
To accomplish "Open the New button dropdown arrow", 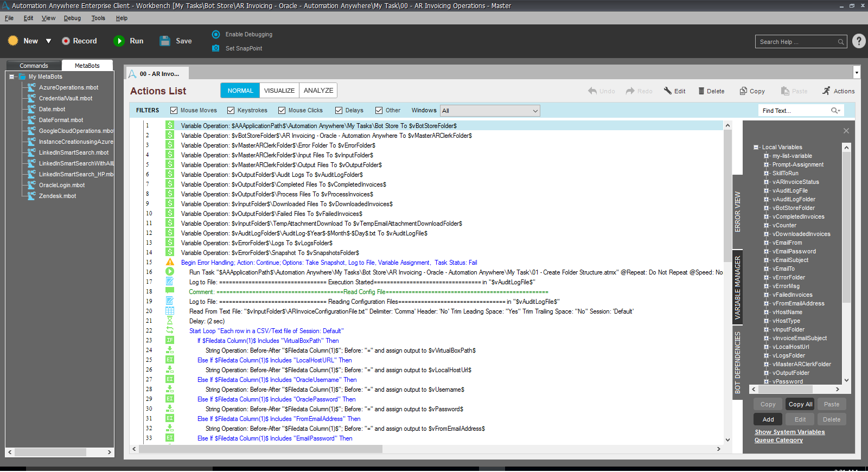I will pos(48,41).
